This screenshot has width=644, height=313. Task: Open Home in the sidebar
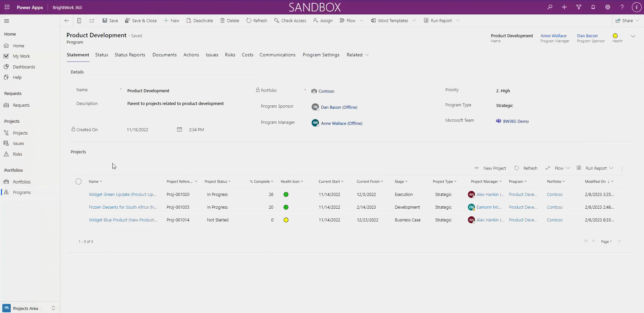tap(18, 46)
